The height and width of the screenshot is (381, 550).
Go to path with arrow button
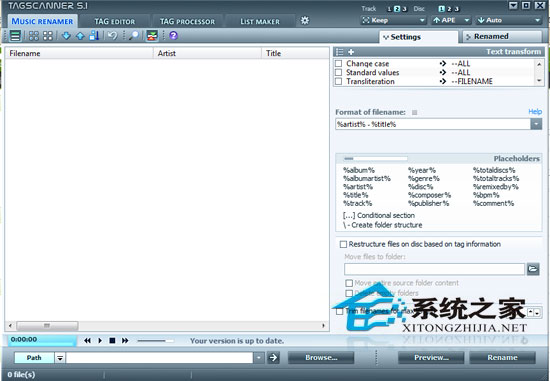point(274,357)
